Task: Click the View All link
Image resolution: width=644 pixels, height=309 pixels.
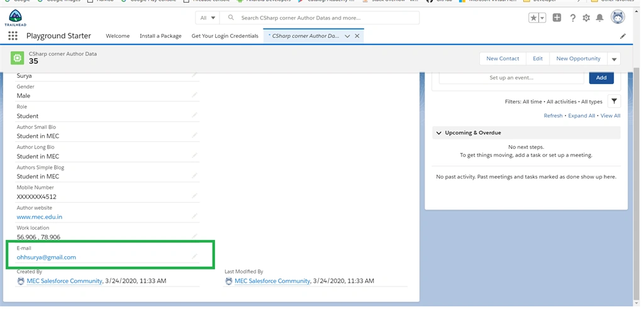Action: pyautogui.click(x=610, y=116)
